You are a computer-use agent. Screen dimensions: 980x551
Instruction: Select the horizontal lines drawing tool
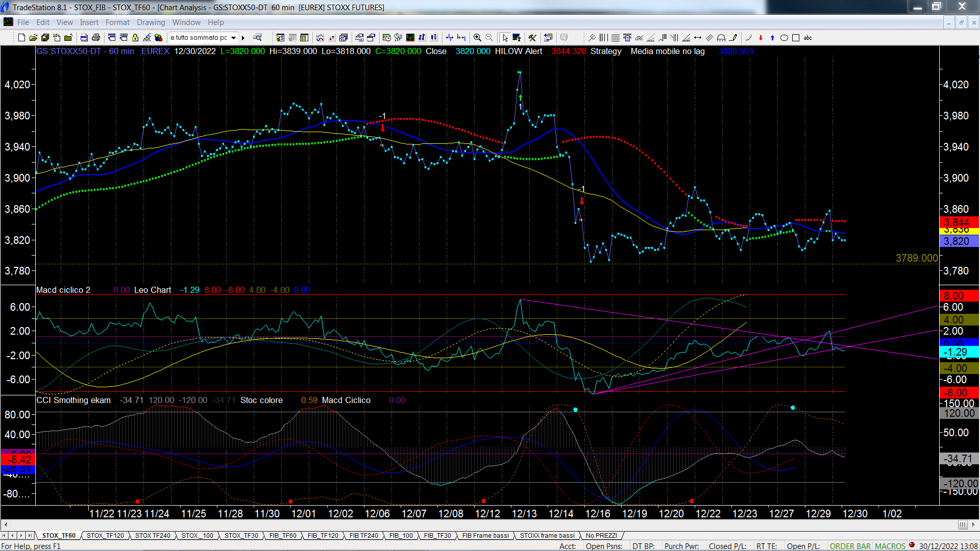click(x=616, y=38)
